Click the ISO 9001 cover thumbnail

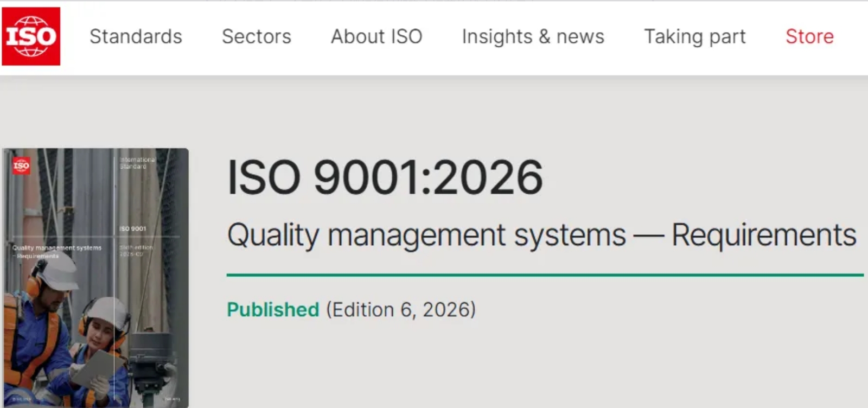tap(96, 278)
